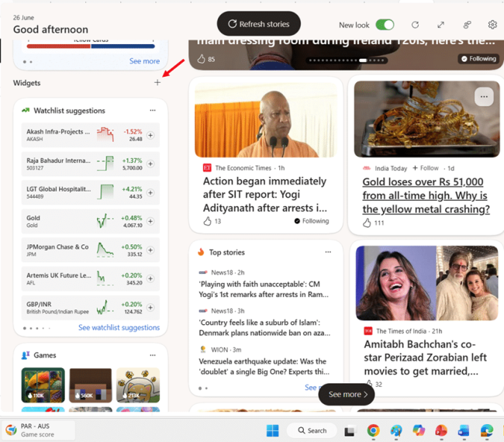The height and width of the screenshot is (442, 504).
Task: Open the gold jewellery article photo
Action: coord(427,119)
